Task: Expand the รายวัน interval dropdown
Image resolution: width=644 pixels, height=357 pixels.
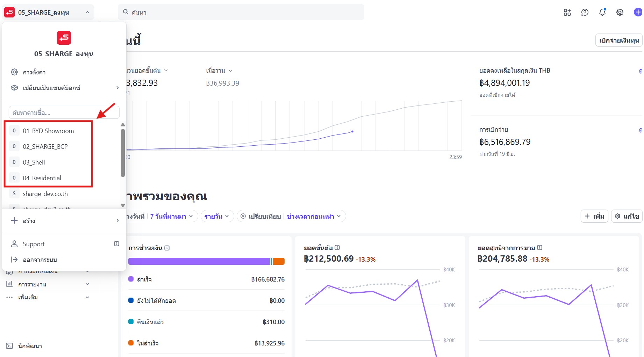Action: pyautogui.click(x=217, y=216)
